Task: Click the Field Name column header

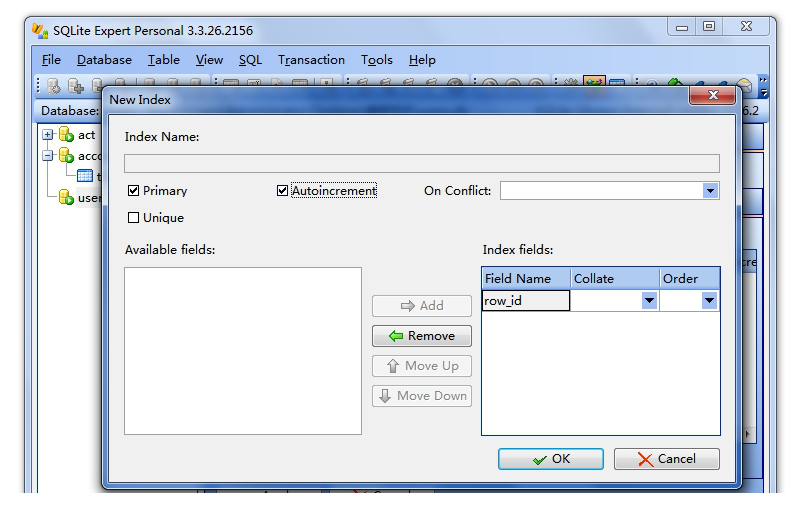Action: point(526,278)
